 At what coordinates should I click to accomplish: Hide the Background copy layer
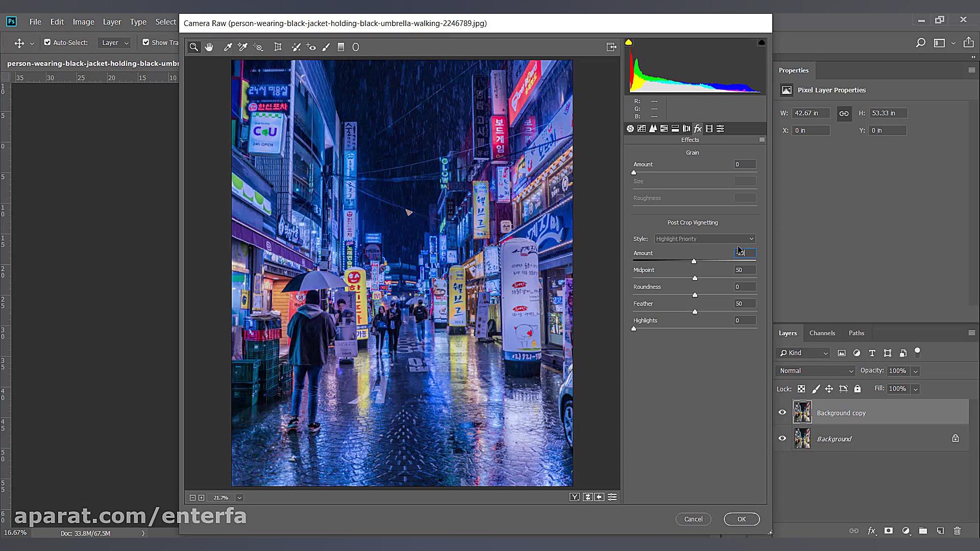tap(782, 412)
